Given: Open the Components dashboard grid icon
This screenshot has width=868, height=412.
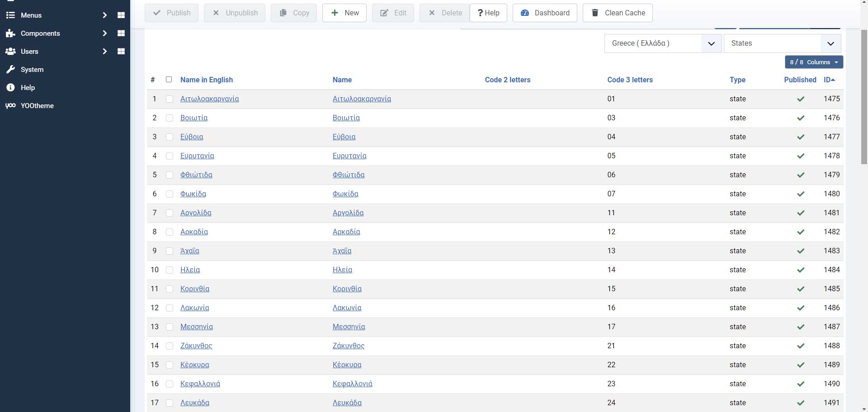Looking at the screenshot, I should [121, 33].
